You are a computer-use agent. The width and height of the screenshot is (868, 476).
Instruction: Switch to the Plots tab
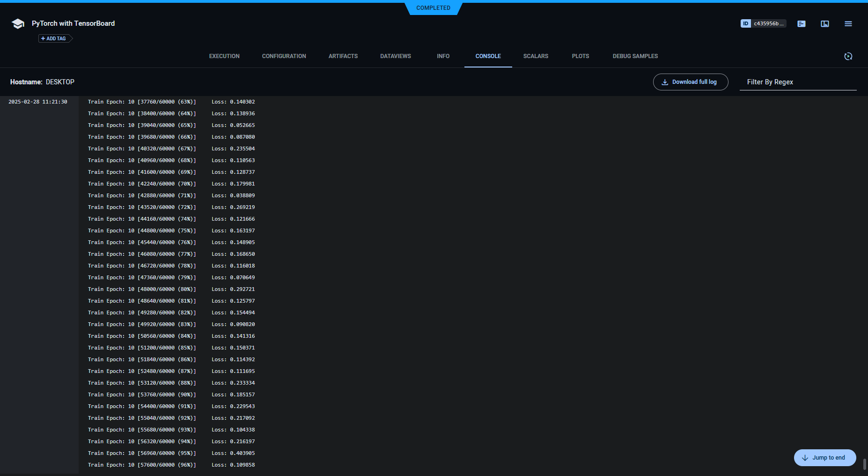(x=580, y=56)
